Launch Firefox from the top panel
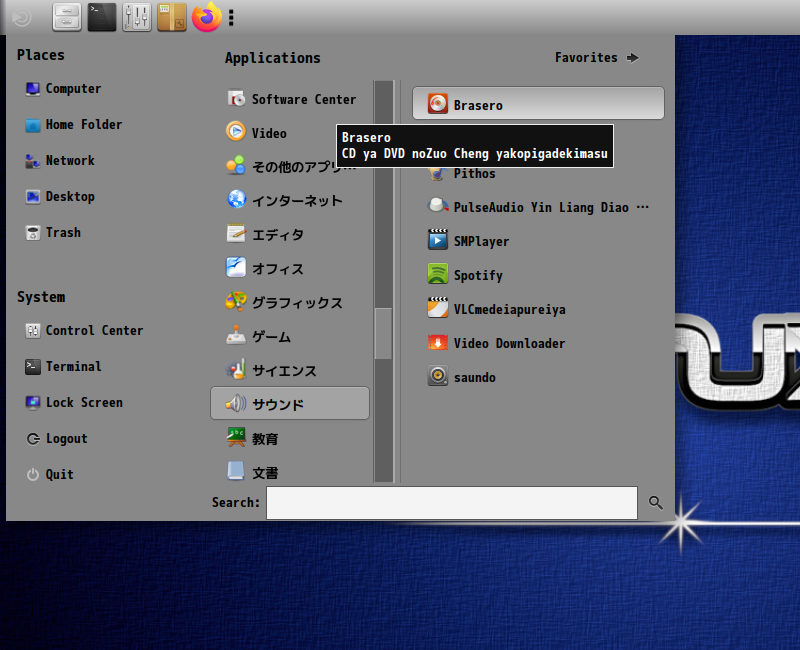 (207, 17)
